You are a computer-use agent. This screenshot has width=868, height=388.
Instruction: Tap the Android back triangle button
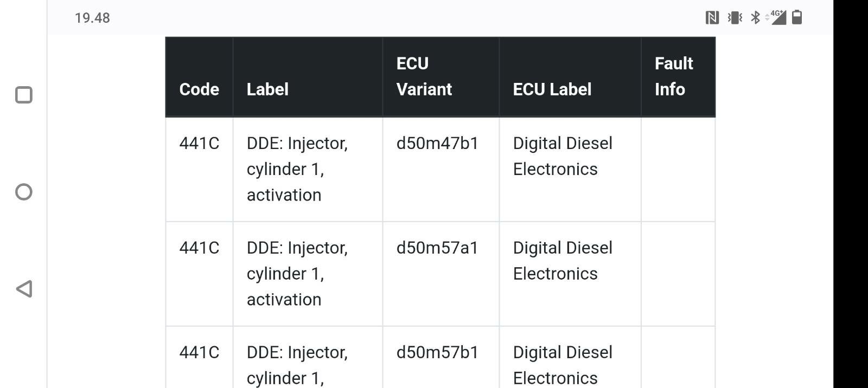point(24,289)
